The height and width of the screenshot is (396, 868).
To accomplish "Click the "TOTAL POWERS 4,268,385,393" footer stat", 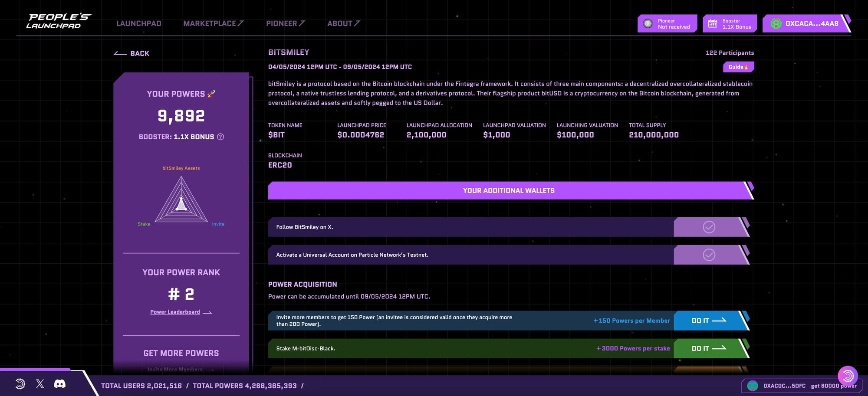I will [x=245, y=386].
